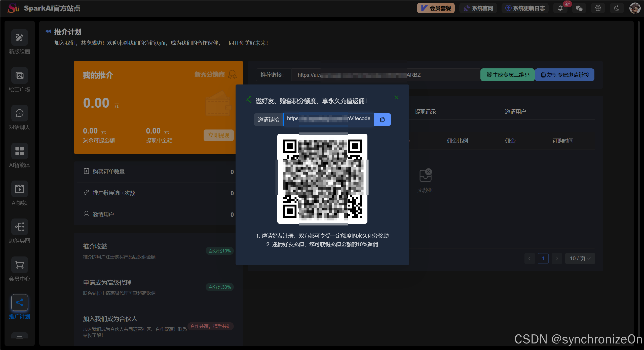Open the 会员中心 shopping cart icon
The image size is (644, 350).
tap(19, 265)
